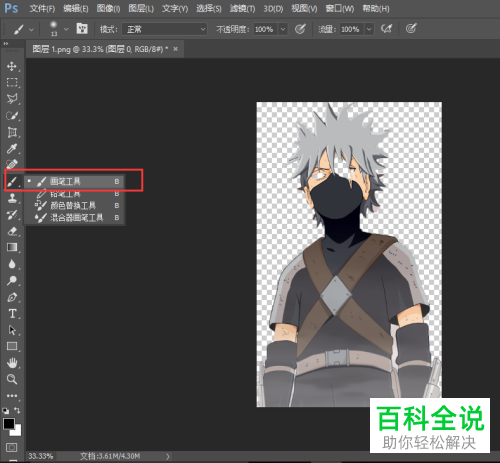Open the 3D(D) menu
Screen dimensions: 500x463
273,9
